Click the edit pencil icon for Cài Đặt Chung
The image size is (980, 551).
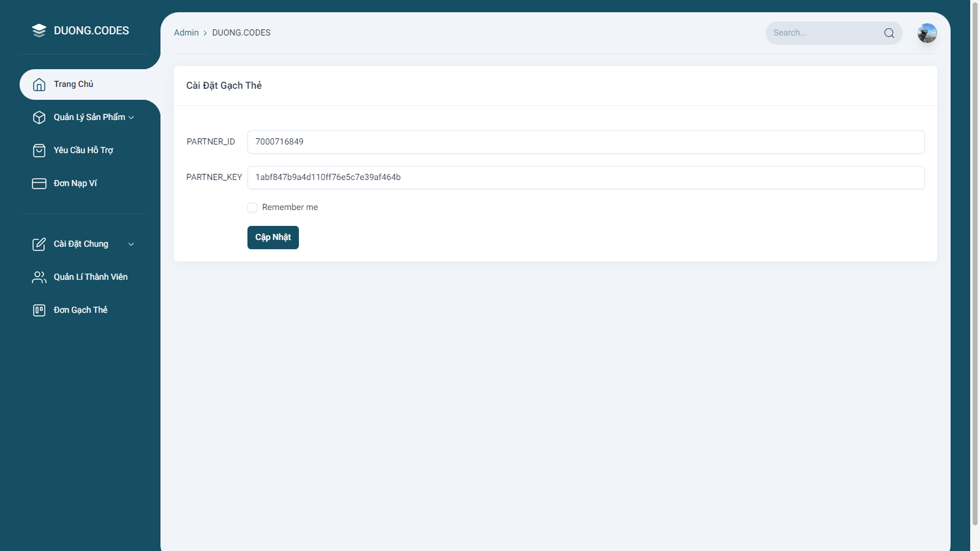(x=39, y=244)
